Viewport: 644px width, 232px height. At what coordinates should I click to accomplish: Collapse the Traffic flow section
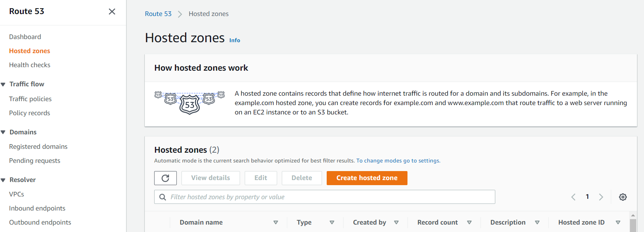(3, 84)
